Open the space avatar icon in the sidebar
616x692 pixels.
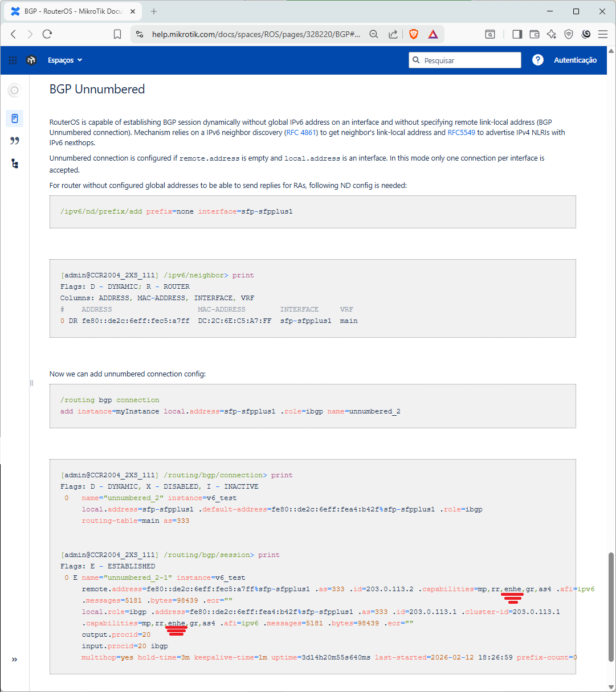(x=15, y=90)
